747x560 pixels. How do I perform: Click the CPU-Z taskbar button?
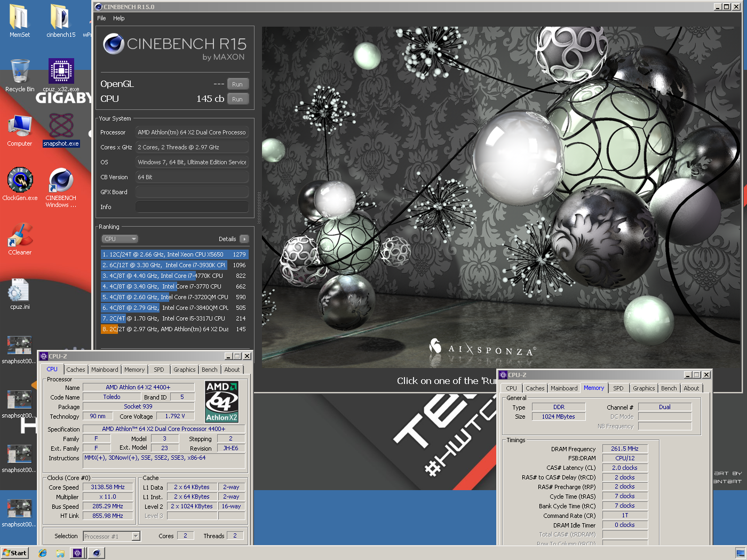[77, 553]
